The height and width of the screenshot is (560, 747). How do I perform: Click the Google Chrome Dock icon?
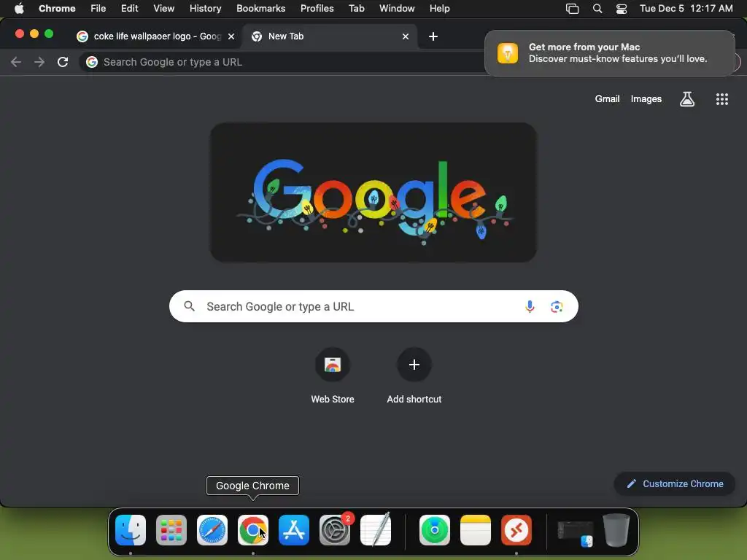point(253,530)
